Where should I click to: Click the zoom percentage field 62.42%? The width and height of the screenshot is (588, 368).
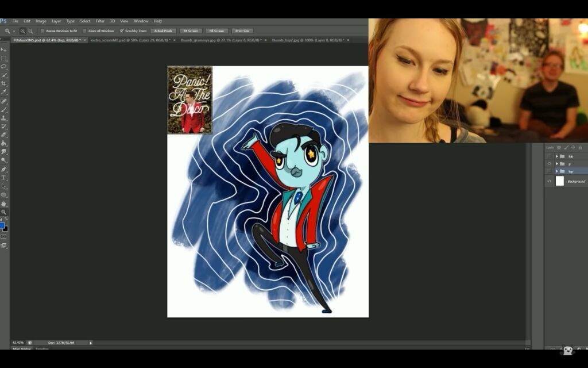(18, 343)
